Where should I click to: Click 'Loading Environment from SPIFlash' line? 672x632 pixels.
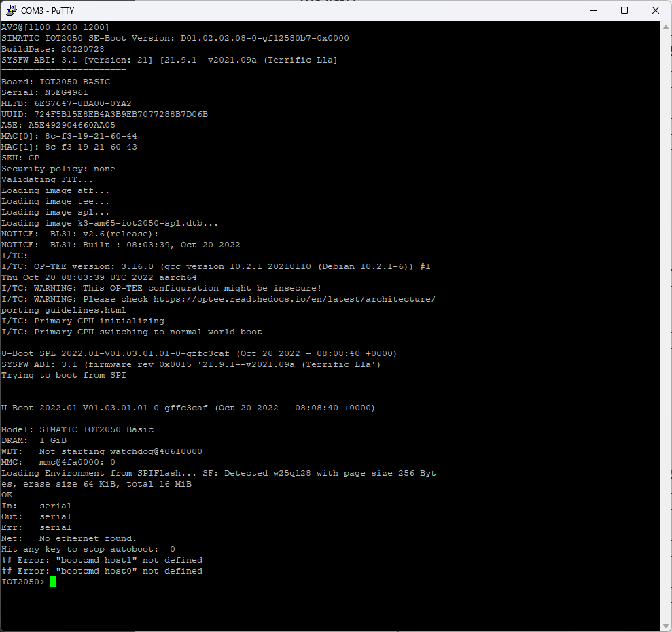pos(219,473)
